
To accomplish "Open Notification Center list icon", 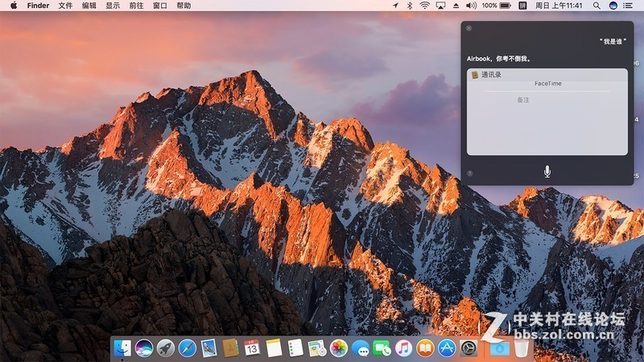I will coord(628,6).
